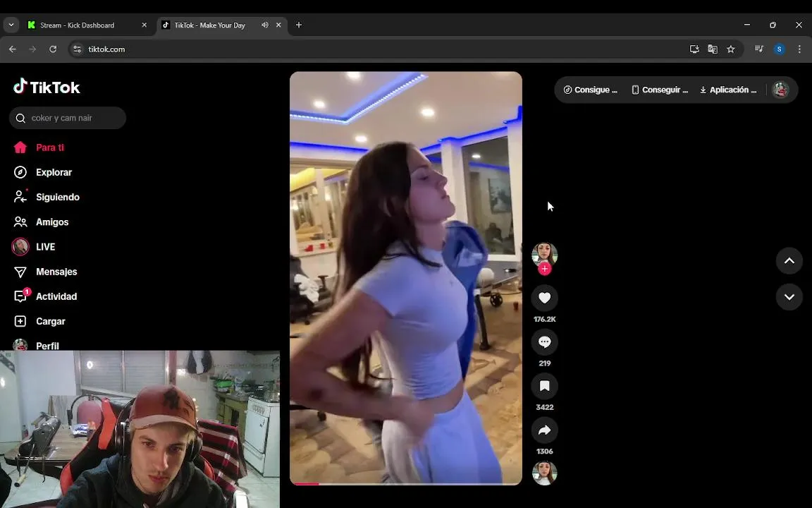Open the Chrome profile S avatar

pos(779,49)
